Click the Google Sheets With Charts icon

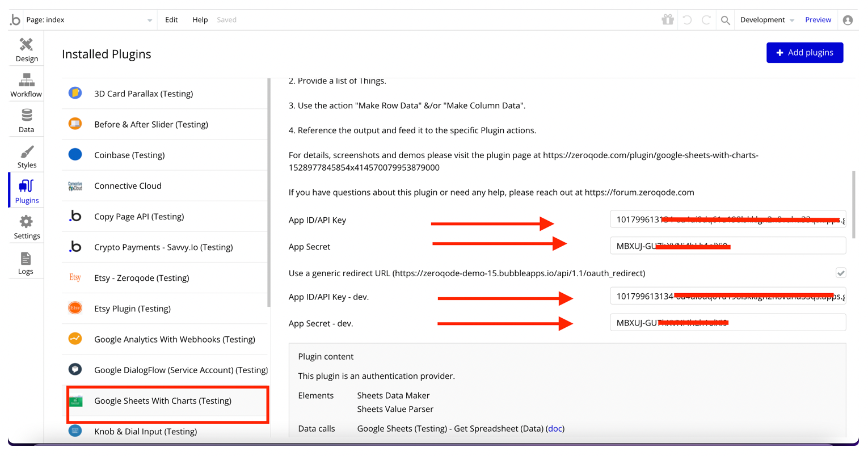[x=75, y=400]
